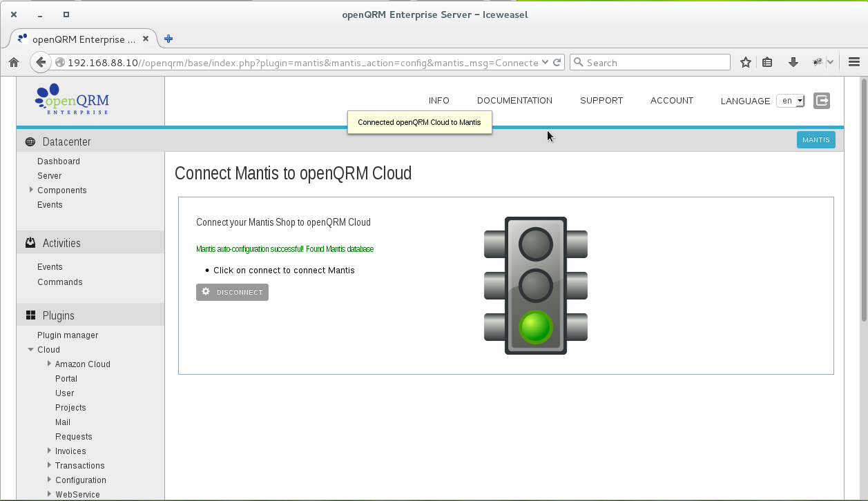
Task: Open the ACCOUNT menu
Action: [672, 101]
